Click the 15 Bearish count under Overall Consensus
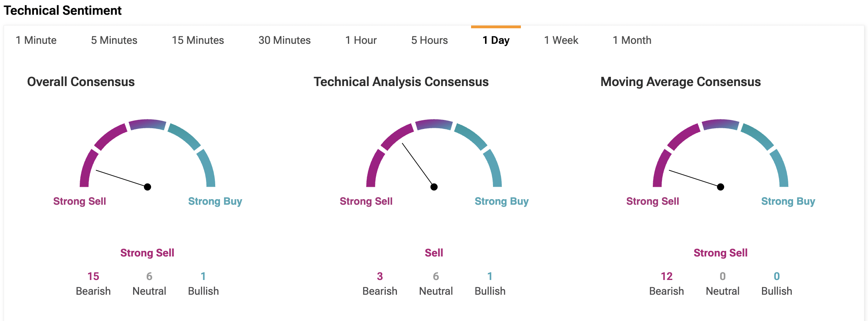Screen dimensions: 868x321 (93, 276)
